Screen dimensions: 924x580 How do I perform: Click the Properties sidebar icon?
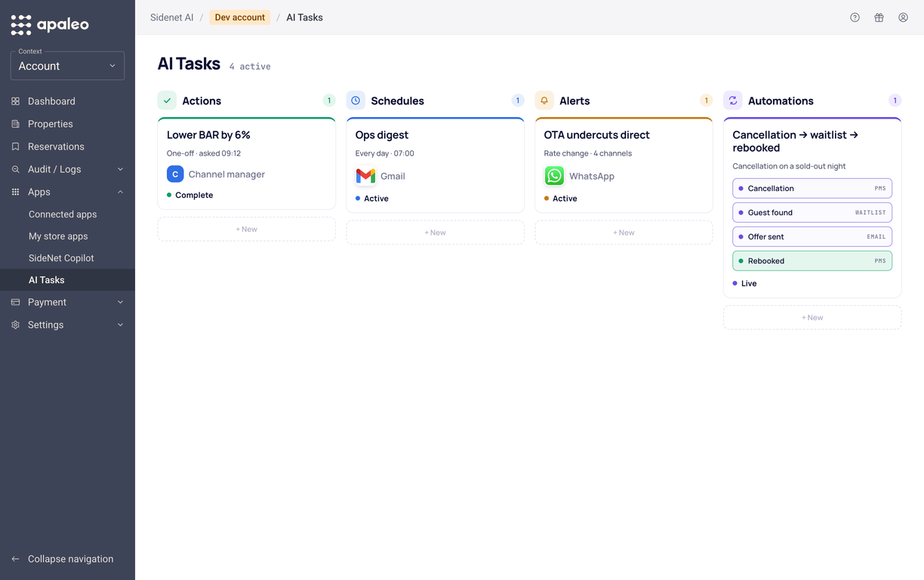pyautogui.click(x=15, y=124)
